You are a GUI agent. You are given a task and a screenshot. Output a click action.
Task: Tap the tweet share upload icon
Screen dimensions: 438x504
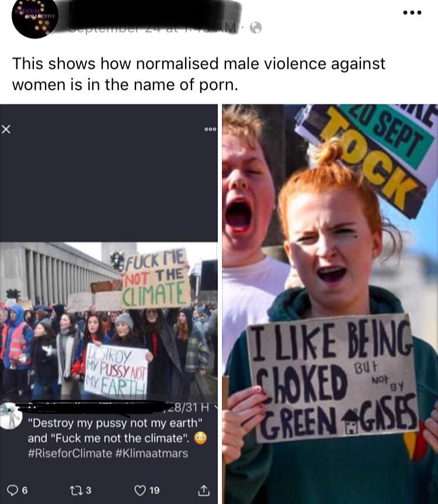pos(203,490)
